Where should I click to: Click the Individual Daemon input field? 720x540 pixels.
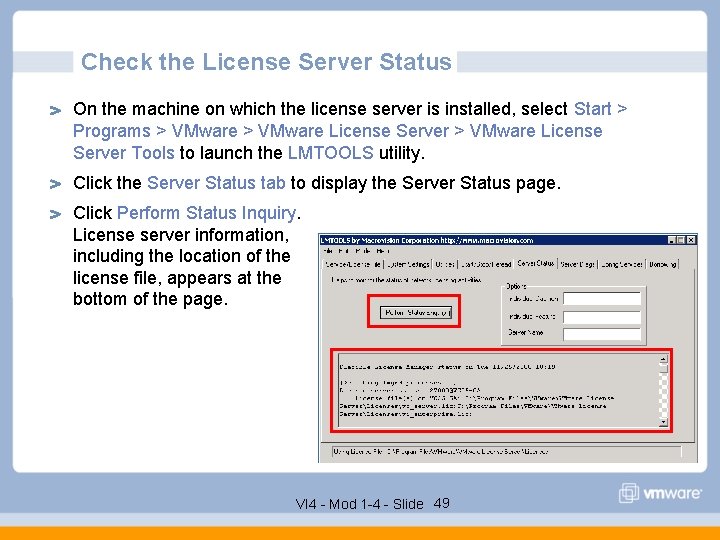[x=602, y=299]
